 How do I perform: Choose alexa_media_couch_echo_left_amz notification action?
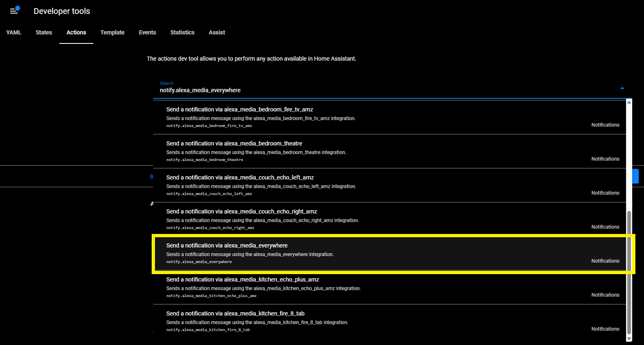point(389,185)
